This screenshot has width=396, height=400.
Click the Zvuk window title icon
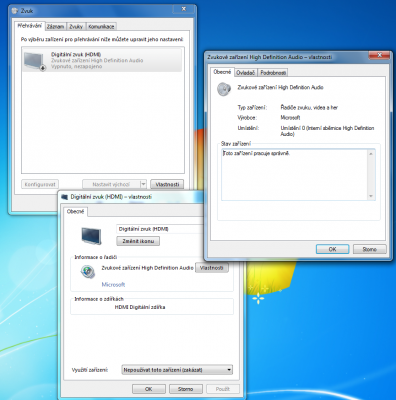coord(15,11)
